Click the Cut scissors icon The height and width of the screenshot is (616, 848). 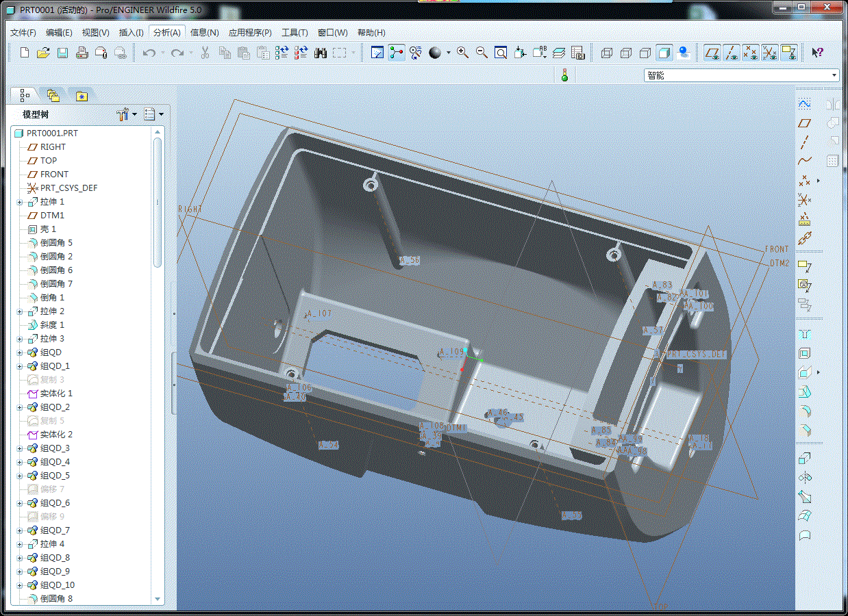205,53
